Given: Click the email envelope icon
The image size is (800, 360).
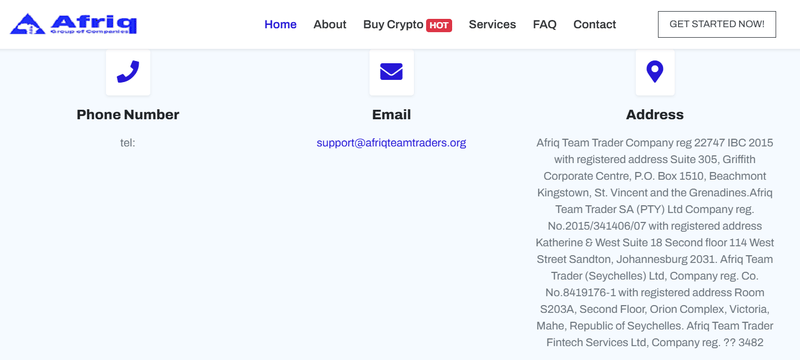Looking at the screenshot, I should [391, 71].
